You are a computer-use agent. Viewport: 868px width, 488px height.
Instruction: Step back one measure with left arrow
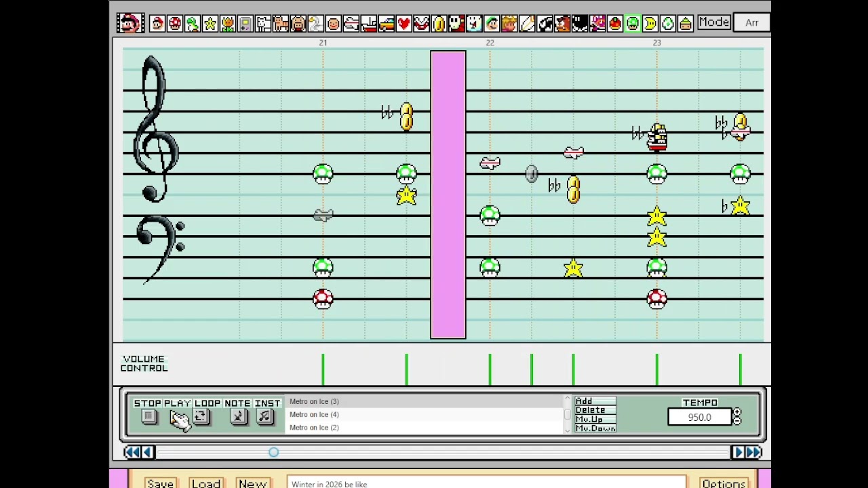[148, 452]
